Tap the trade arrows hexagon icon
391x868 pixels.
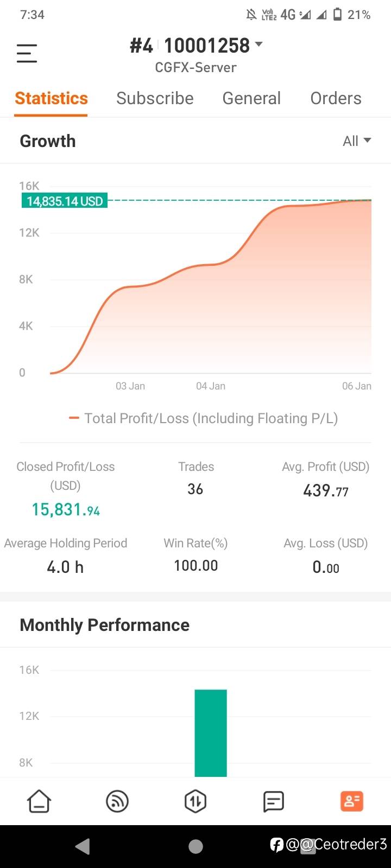(x=195, y=801)
